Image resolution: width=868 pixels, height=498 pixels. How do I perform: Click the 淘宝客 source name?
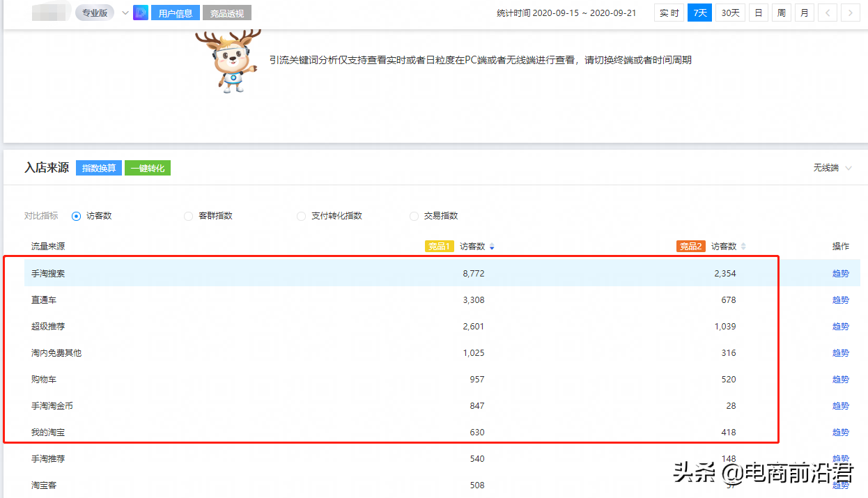point(44,485)
